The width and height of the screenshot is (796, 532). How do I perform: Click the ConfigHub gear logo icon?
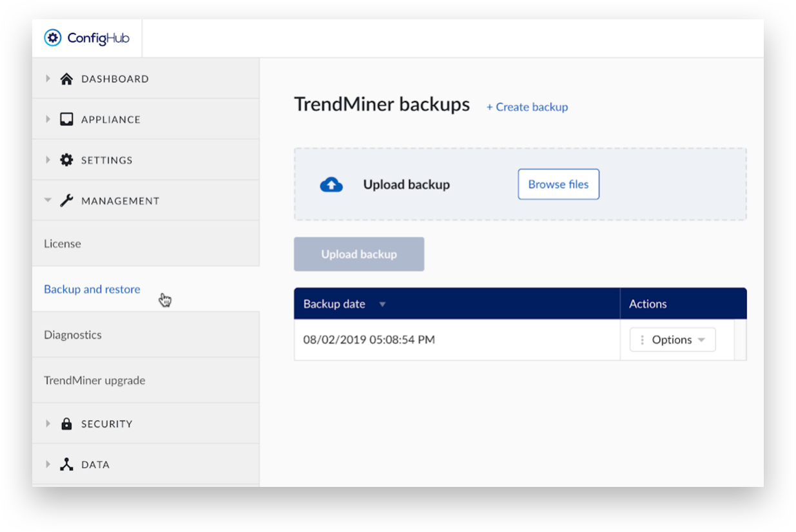click(x=53, y=38)
